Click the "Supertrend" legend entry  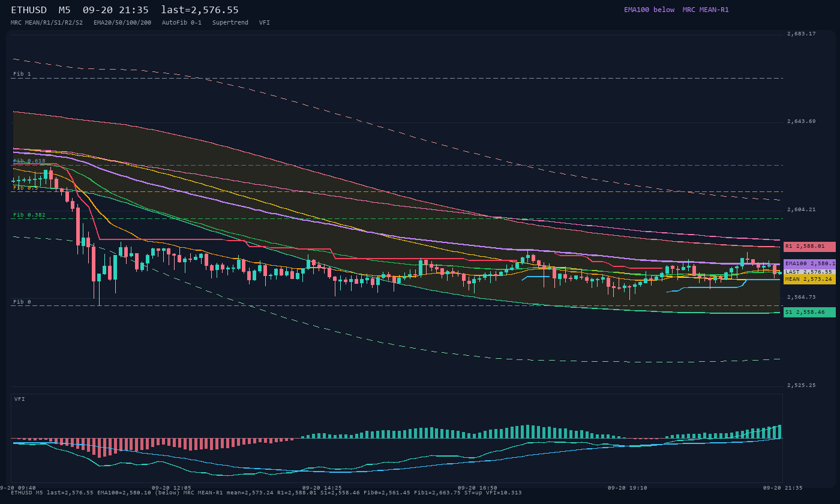(230, 22)
